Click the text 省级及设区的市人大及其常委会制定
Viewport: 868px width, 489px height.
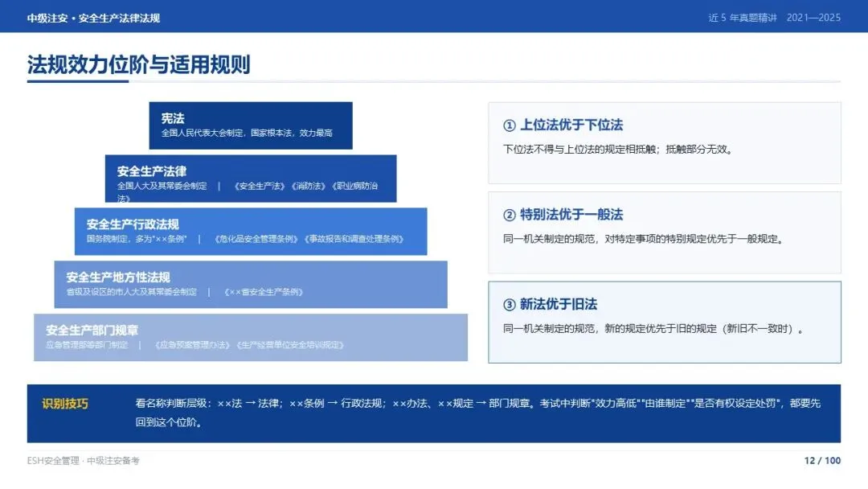click(132, 292)
